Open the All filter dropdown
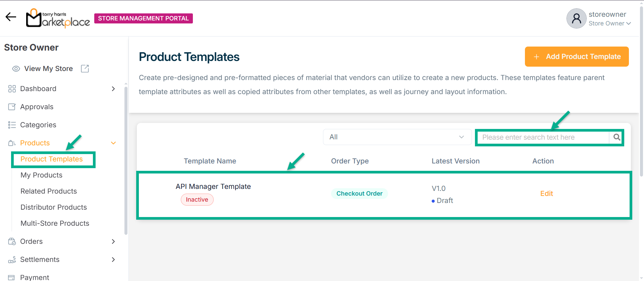Screen dimensions: 644x281 [397, 137]
